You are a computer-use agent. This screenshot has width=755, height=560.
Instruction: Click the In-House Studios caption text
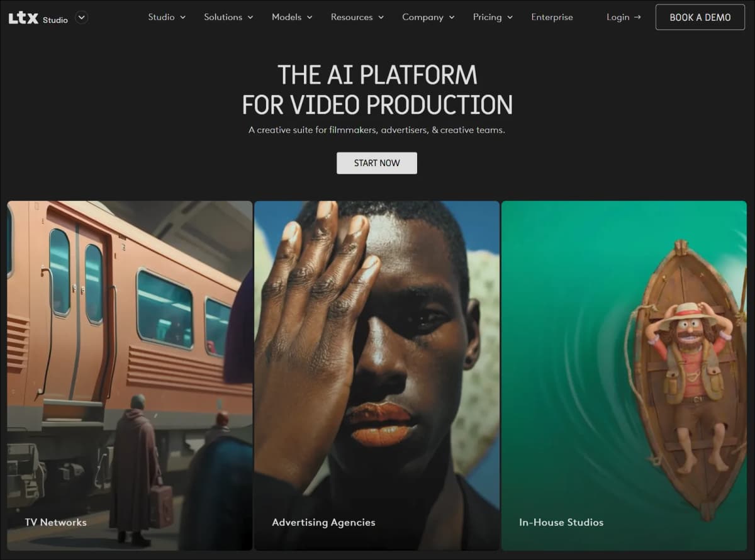pos(561,522)
